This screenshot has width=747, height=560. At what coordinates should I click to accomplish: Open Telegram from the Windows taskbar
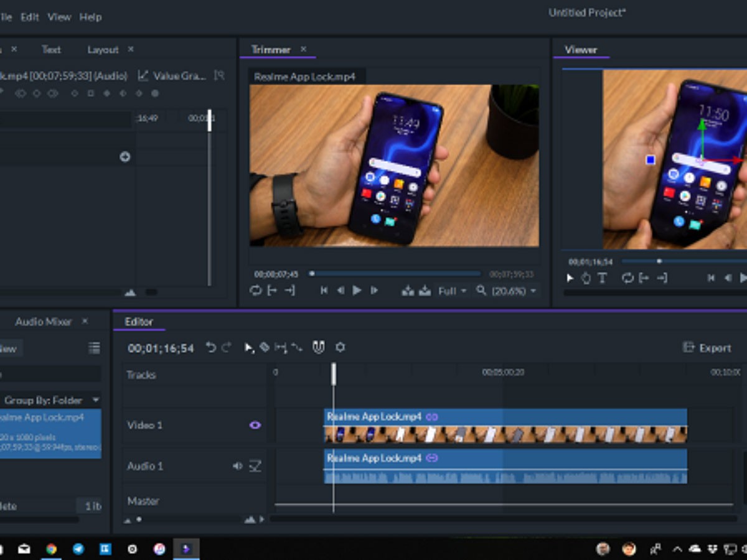pos(78,549)
